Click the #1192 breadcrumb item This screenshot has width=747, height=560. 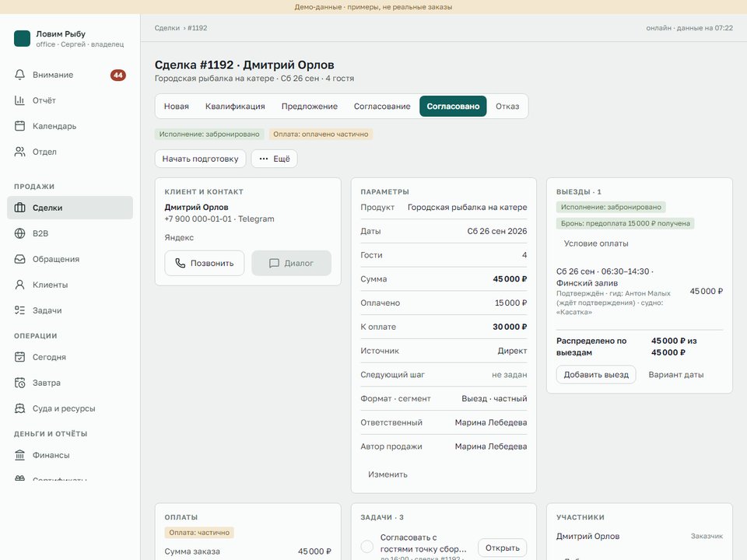point(197,28)
